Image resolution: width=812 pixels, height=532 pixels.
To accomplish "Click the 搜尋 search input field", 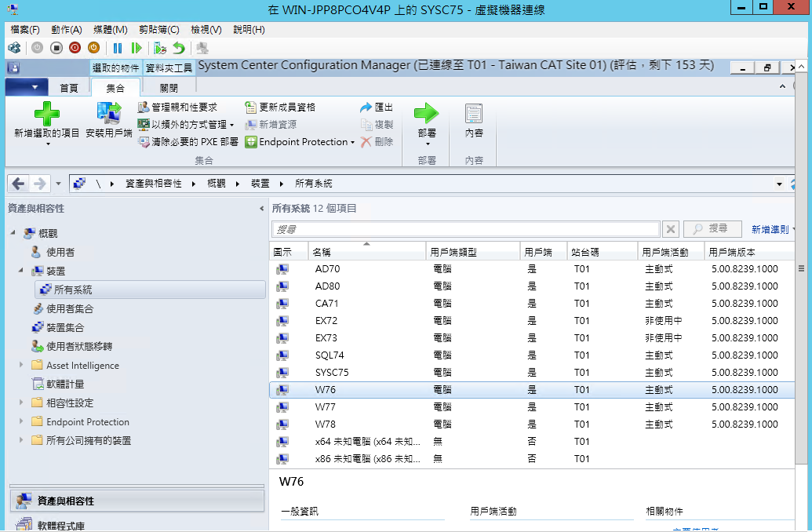I will click(x=465, y=229).
